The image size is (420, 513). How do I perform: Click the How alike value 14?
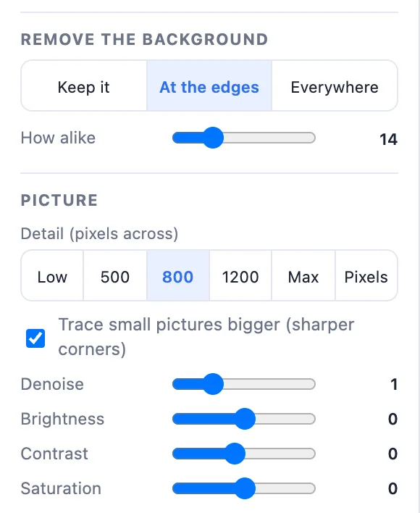coord(389,139)
